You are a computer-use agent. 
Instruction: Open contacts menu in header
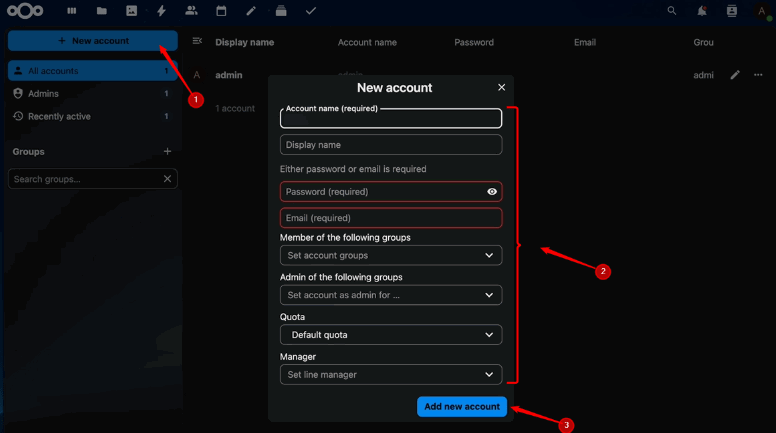point(731,10)
